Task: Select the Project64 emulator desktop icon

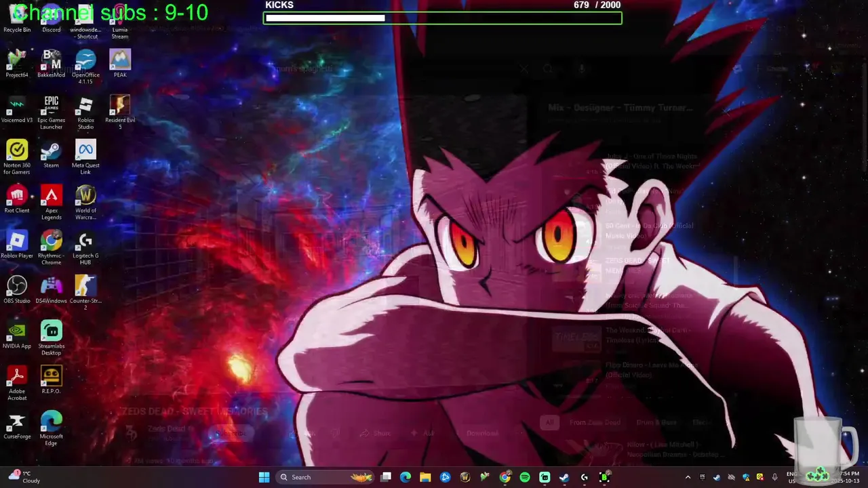Action: click(17, 64)
